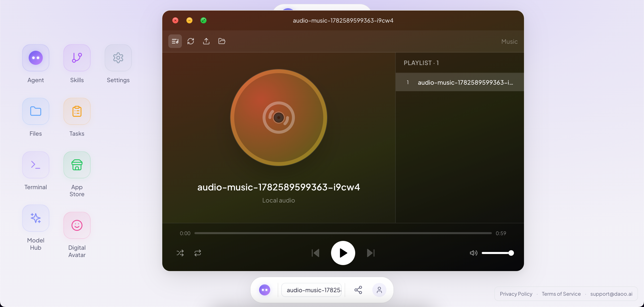Minimize the music player window

(189, 20)
